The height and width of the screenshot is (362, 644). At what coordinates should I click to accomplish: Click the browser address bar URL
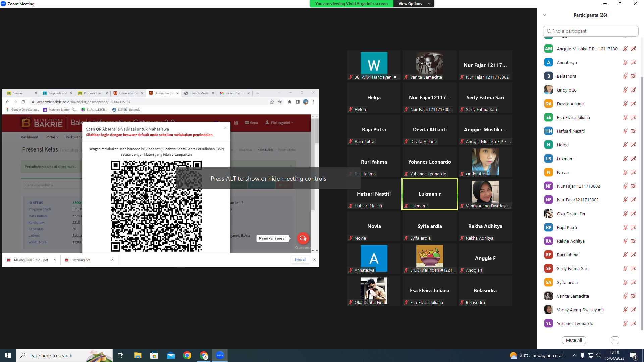[x=84, y=102]
